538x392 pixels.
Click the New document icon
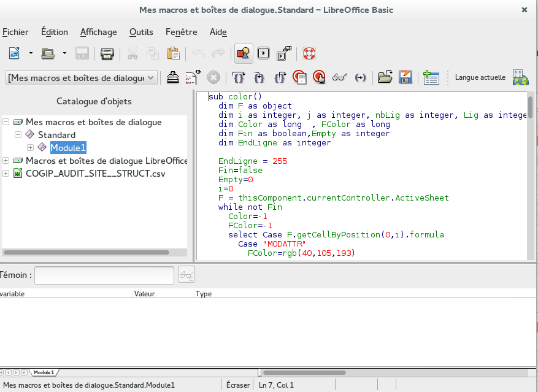tap(14, 53)
